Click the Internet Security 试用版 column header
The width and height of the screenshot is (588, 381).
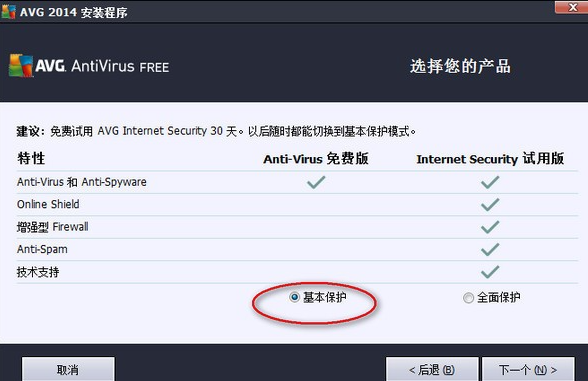tap(490, 159)
